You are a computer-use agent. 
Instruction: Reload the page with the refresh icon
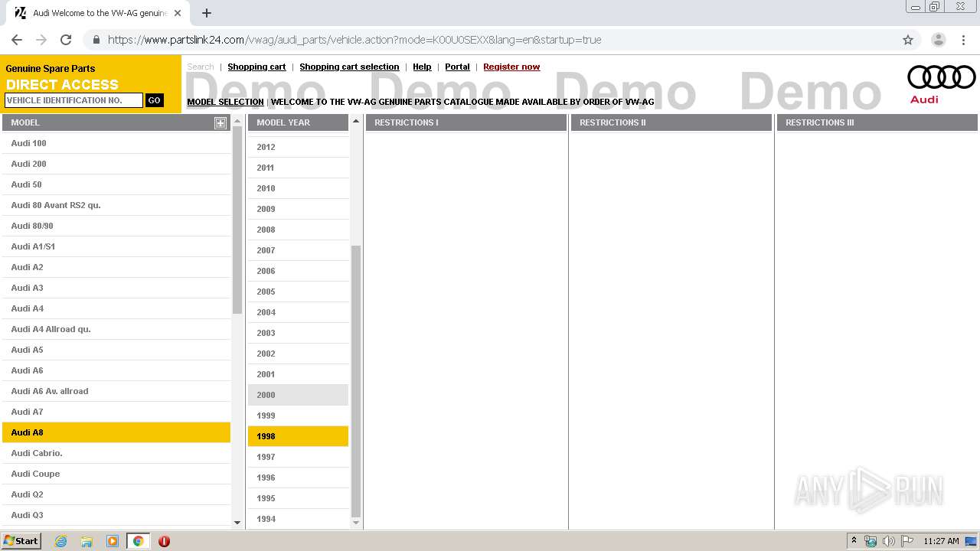point(66,40)
